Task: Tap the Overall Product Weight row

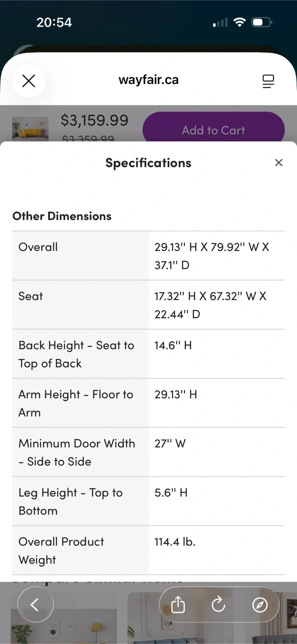Action: 148,551
